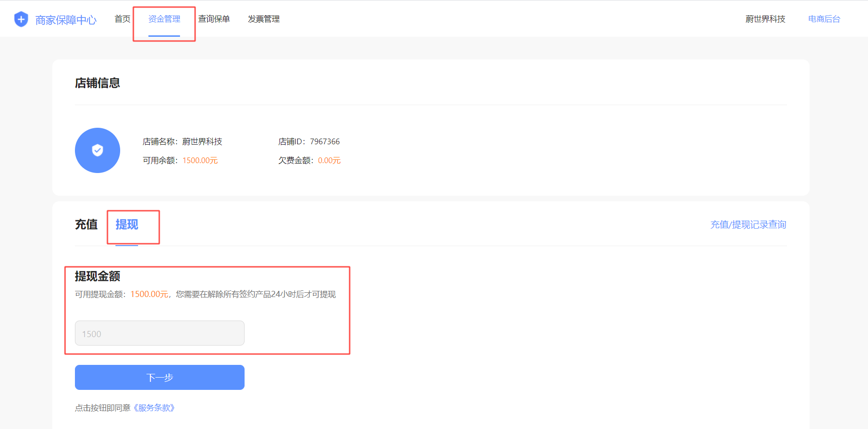The width and height of the screenshot is (868, 429).
Task: Click the 欠费金额 0.00元 value
Action: tap(329, 160)
